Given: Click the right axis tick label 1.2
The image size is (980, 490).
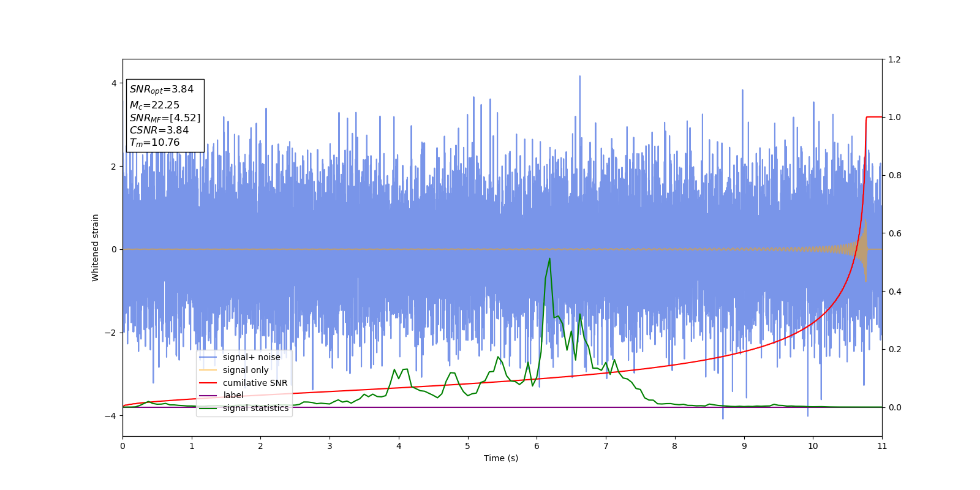Looking at the screenshot, I should [x=894, y=59].
